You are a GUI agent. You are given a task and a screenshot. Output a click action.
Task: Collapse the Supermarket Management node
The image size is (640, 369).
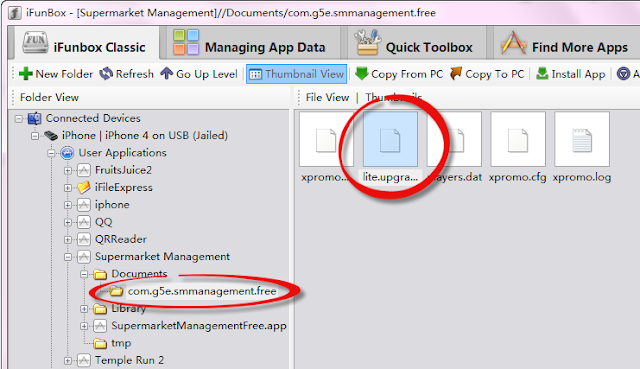[x=68, y=257]
